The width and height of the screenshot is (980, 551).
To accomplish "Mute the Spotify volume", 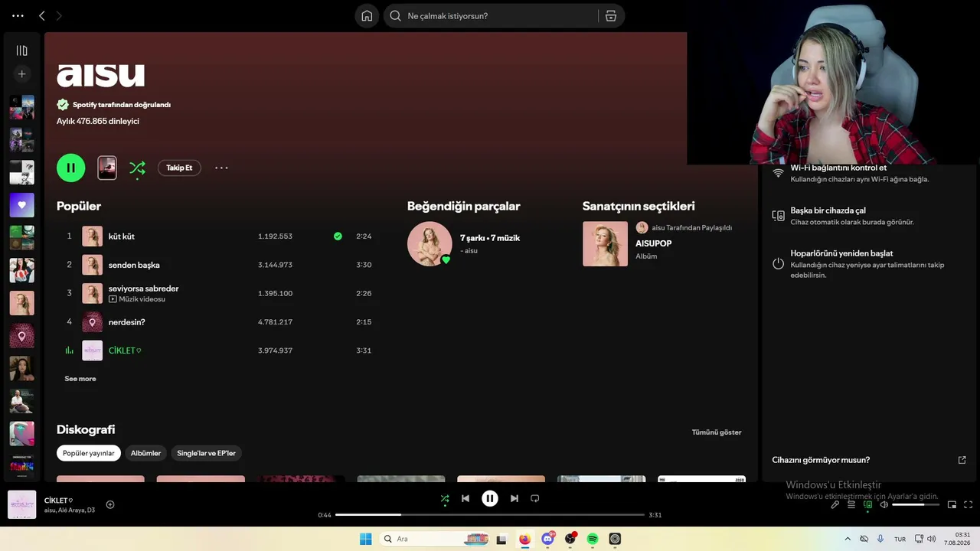I will 884,505.
